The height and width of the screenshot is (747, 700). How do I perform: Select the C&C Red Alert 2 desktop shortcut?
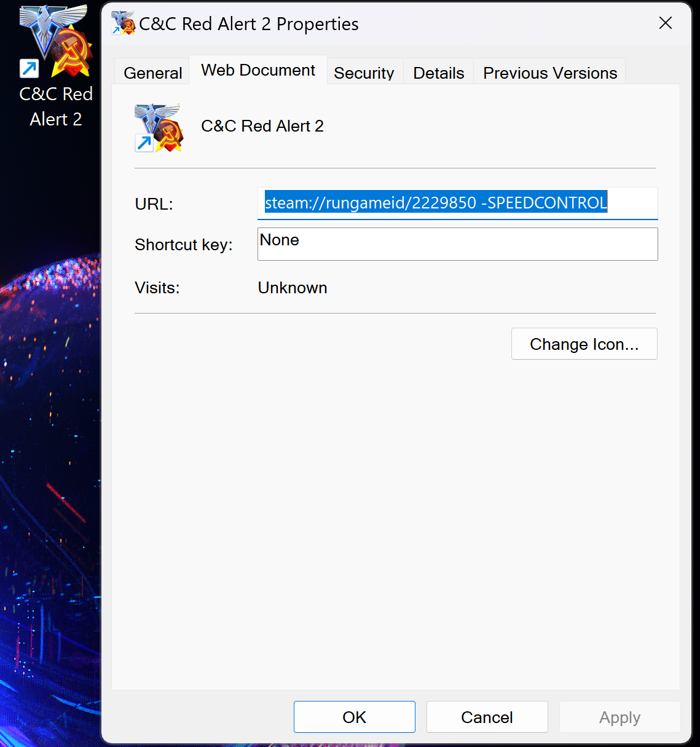[55, 66]
